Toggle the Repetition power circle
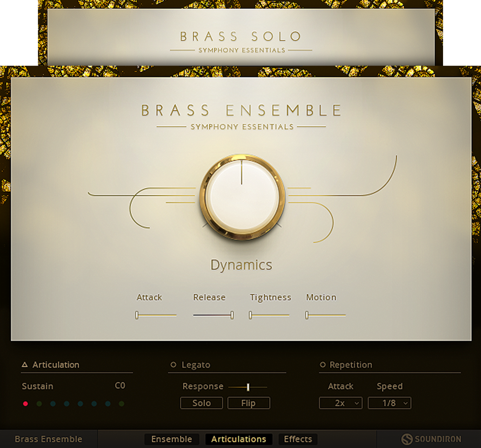Viewport: 481px width, 448px height. [x=323, y=365]
